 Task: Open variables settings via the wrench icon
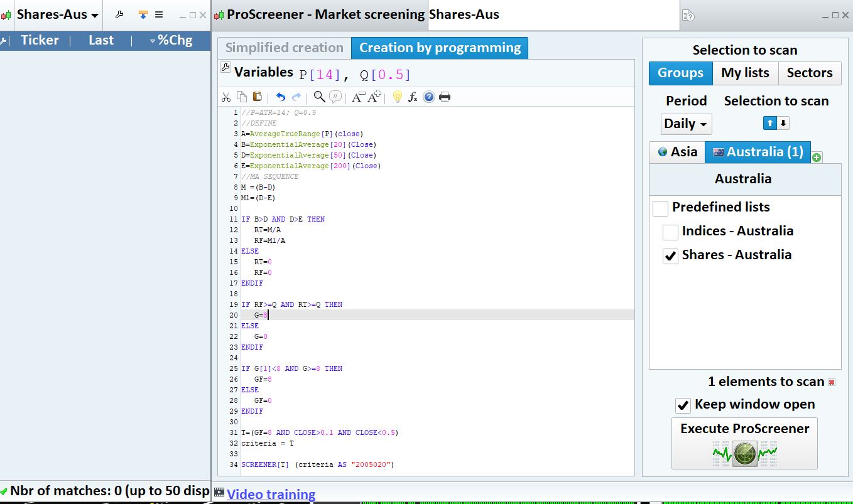pyautogui.click(x=225, y=68)
